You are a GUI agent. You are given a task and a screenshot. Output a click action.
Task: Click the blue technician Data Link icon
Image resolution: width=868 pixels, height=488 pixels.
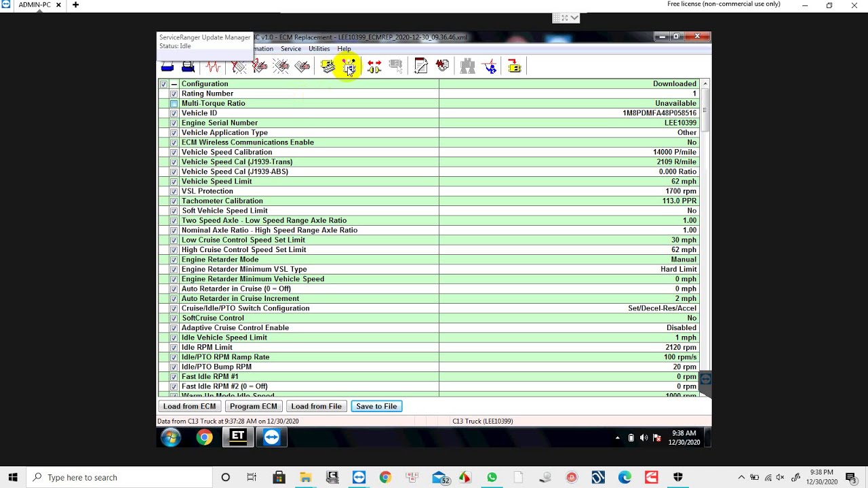click(x=490, y=66)
